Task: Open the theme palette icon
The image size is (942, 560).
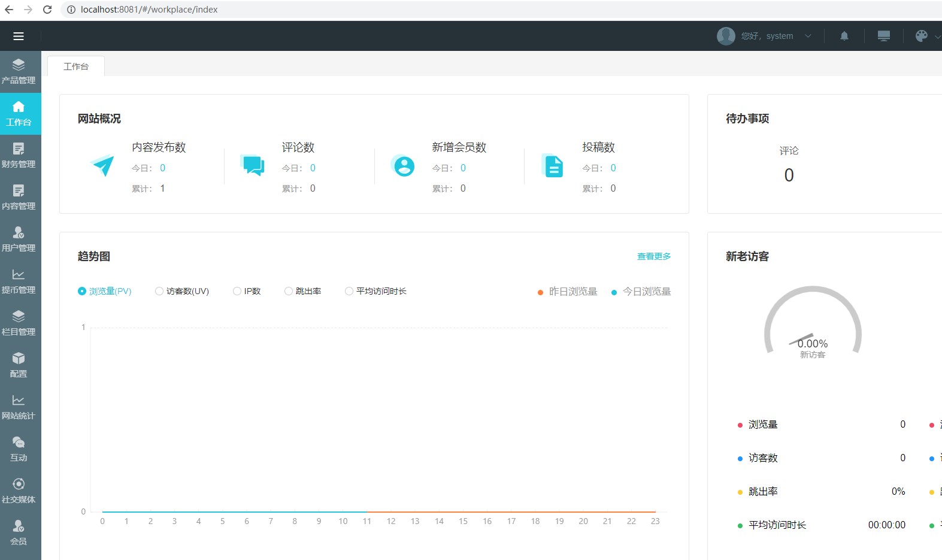Action: [922, 36]
